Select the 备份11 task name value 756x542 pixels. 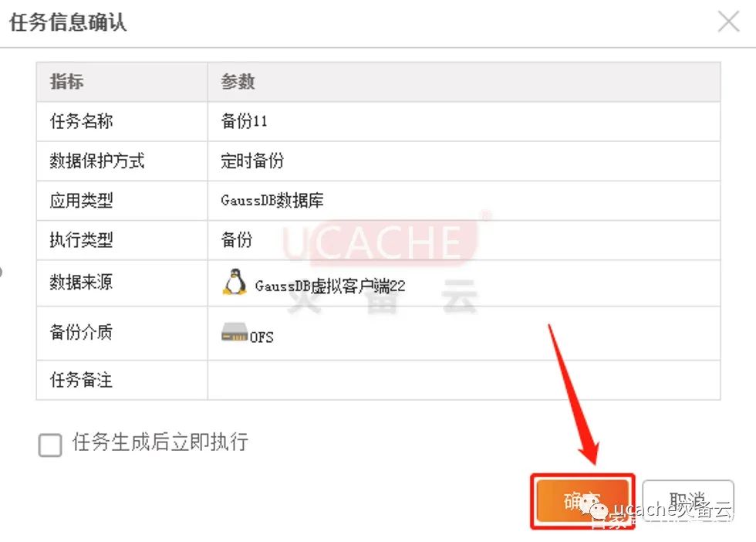click(244, 120)
